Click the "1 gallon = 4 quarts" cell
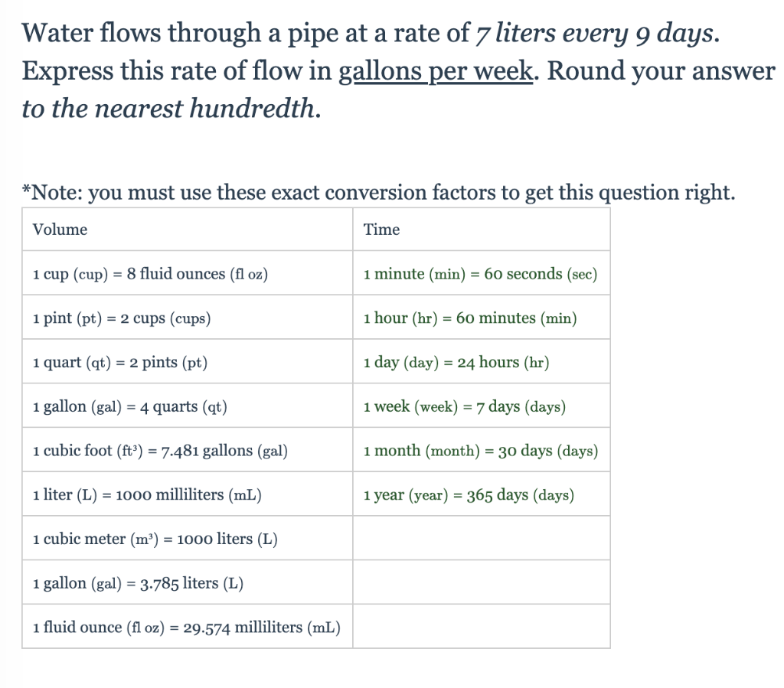This screenshot has width=784, height=688. coord(130,406)
